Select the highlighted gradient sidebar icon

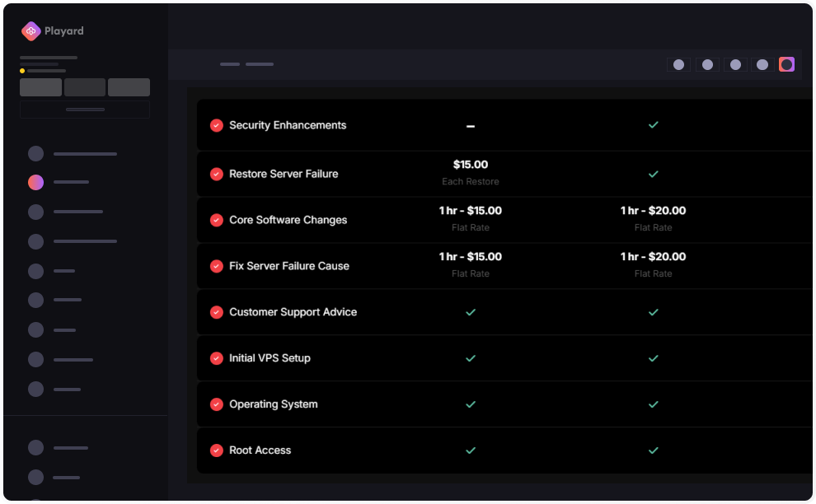click(35, 182)
